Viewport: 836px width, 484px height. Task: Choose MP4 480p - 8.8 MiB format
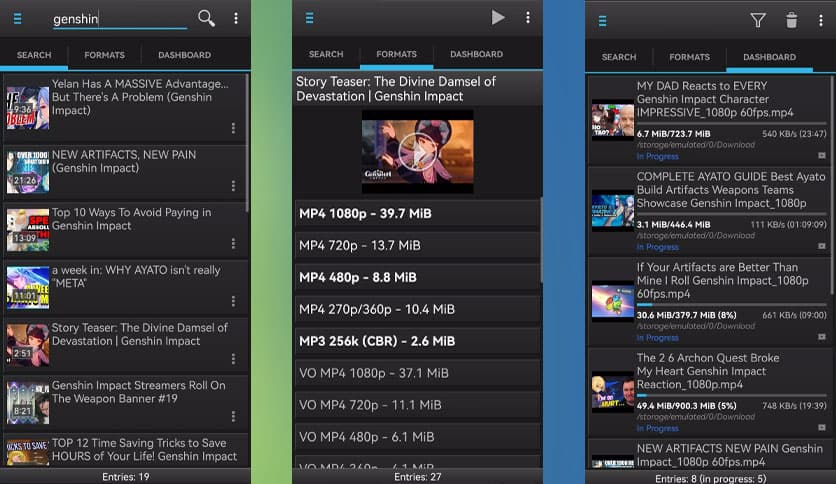click(417, 278)
